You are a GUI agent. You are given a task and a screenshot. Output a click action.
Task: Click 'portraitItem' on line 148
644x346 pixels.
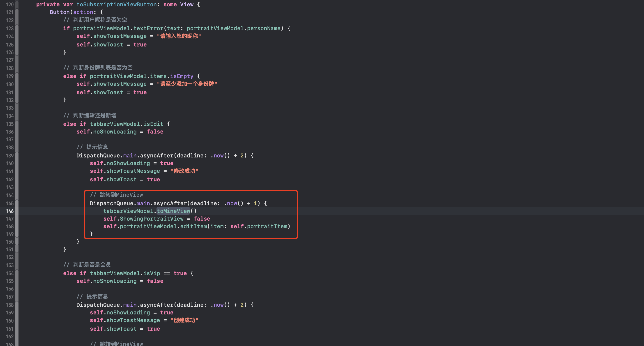coord(267,226)
